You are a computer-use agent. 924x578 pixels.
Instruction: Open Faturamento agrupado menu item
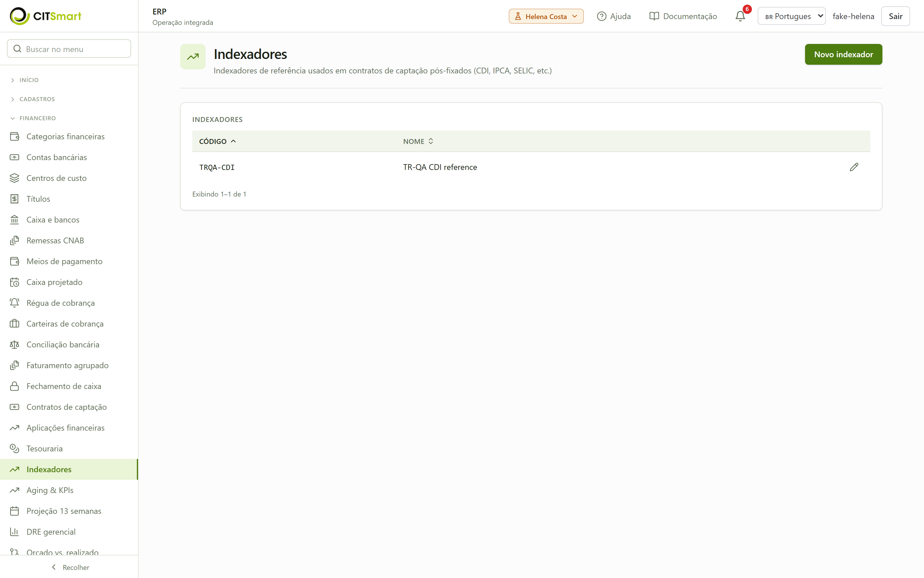pyautogui.click(x=69, y=366)
